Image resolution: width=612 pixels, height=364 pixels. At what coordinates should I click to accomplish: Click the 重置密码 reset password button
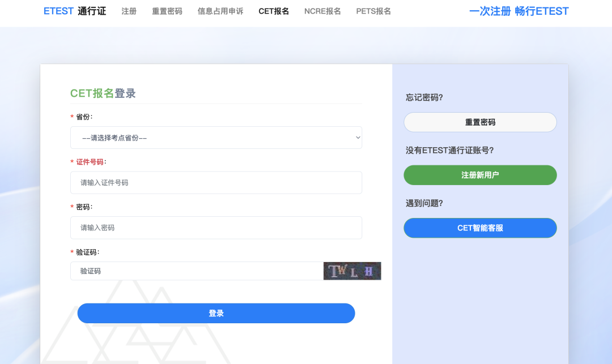pyautogui.click(x=480, y=122)
